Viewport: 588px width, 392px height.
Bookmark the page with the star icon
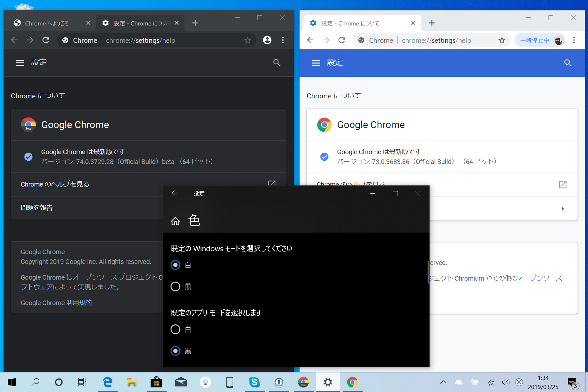click(248, 40)
